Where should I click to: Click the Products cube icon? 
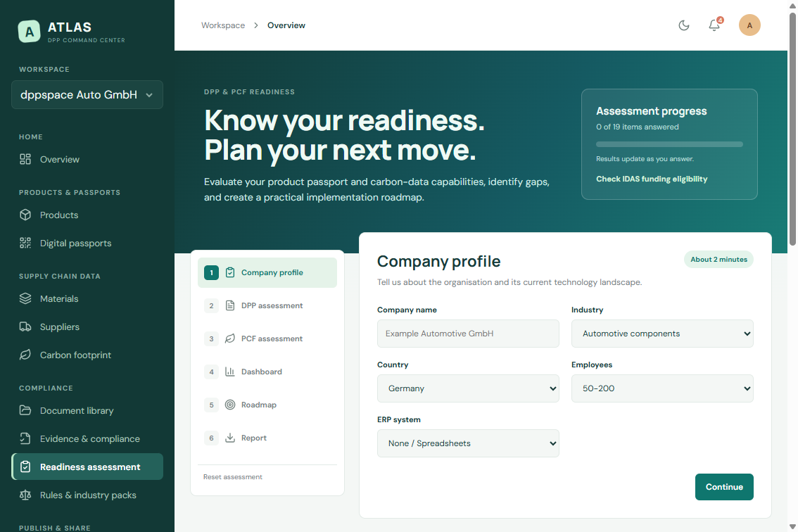(x=25, y=215)
